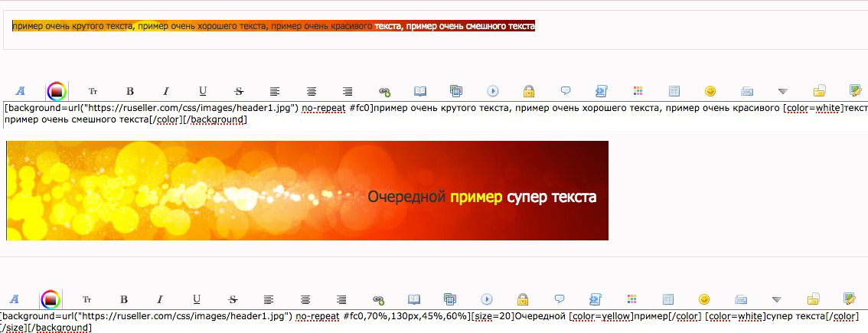Toggle strikethrough in the upper editor toolbar
The width and height of the screenshot is (868, 333).
[x=239, y=91]
